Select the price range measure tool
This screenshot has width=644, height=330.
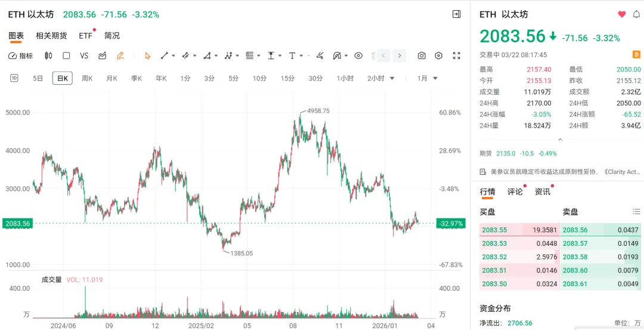click(271, 56)
